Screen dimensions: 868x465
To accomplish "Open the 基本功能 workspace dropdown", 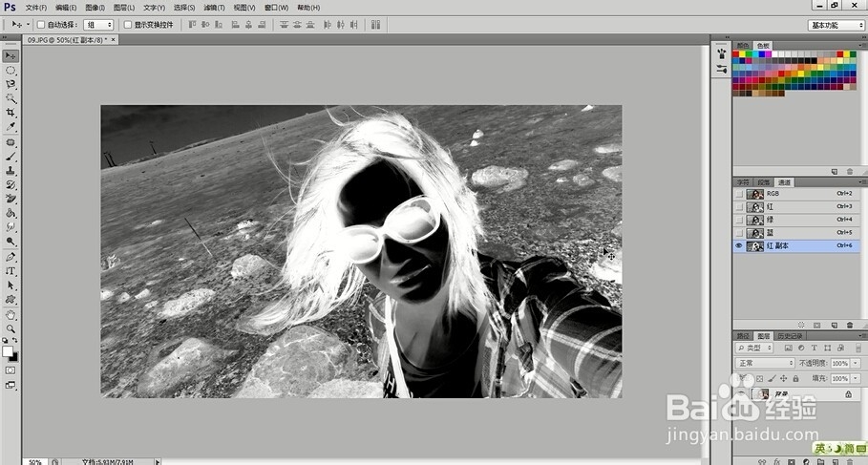I will tap(836, 26).
